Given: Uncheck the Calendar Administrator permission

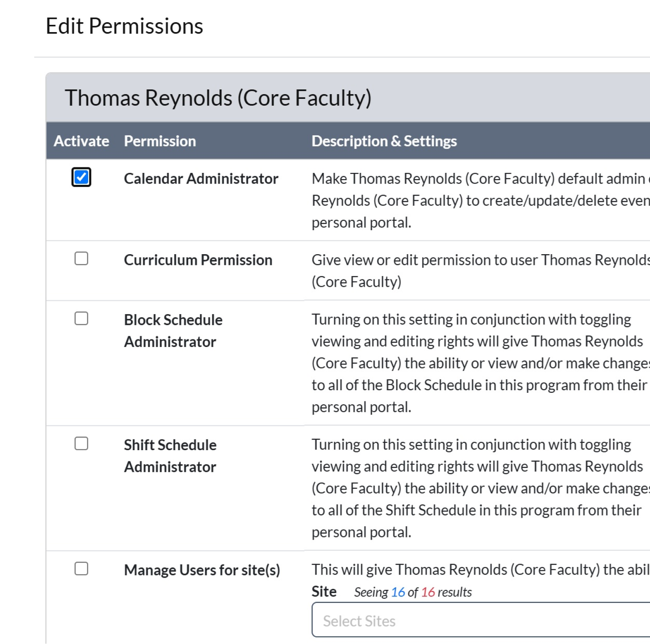Looking at the screenshot, I should click(80, 176).
